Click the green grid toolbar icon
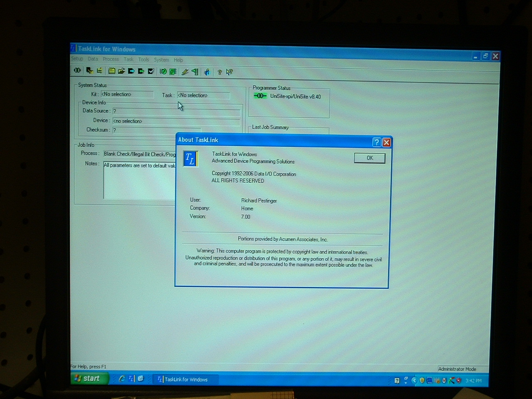This screenshot has height=399, width=532. pos(173,71)
